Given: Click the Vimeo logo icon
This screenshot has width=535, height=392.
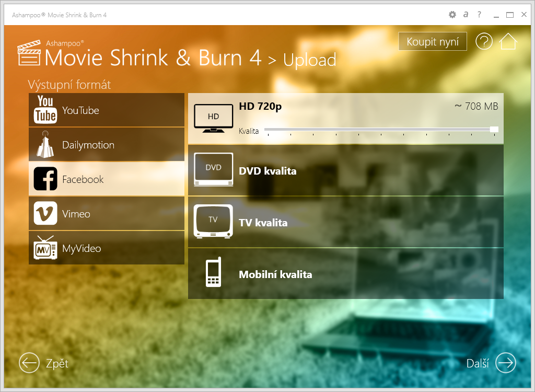Looking at the screenshot, I should pyautogui.click(x=45, y=213).
